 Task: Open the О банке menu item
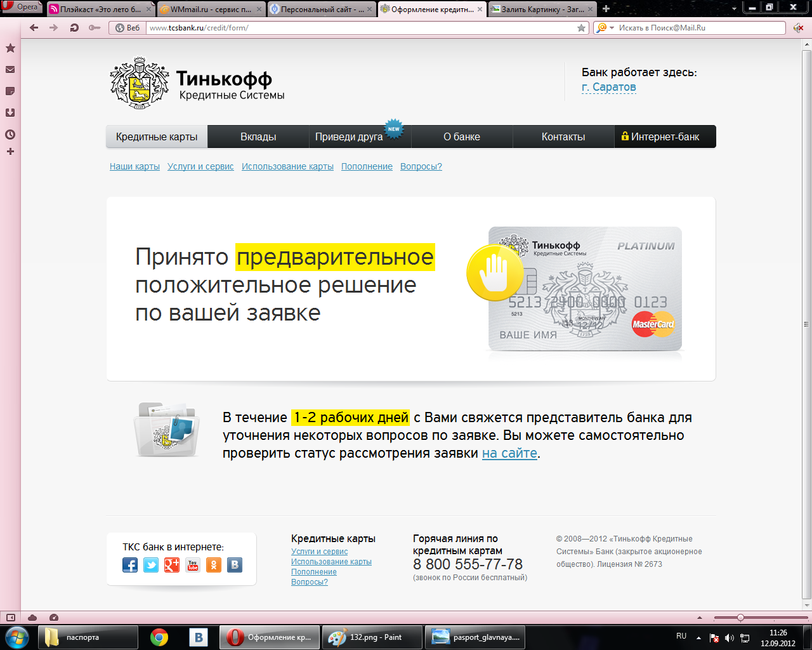click(x=462, y=136)
